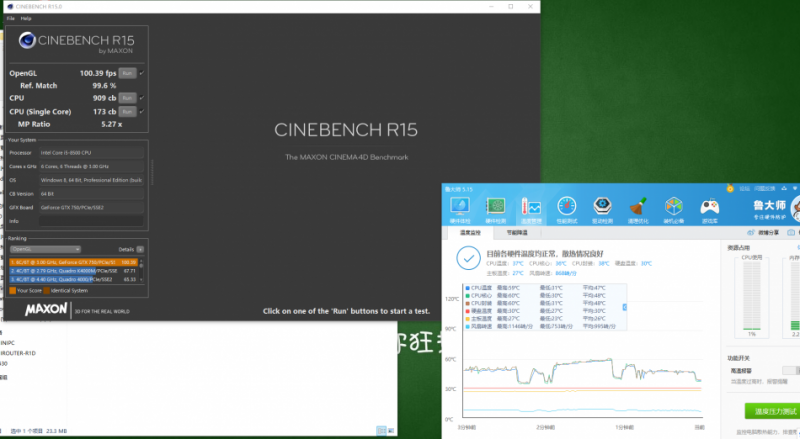Image resolution: width=800 pixels, height=439 pixels.
Task: Open essential software cube icon
Action: (673, 206)
